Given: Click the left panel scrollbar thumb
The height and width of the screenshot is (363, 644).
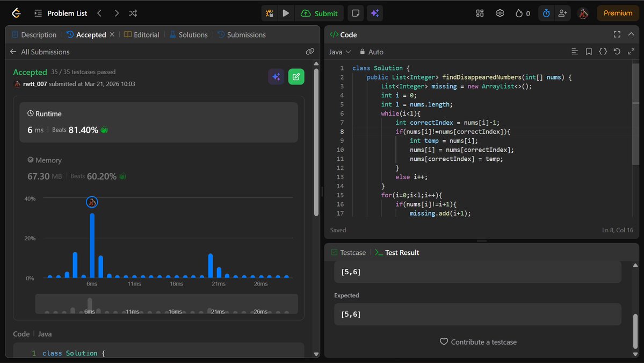Looking at the screenshot, I should tap(316, 142).
